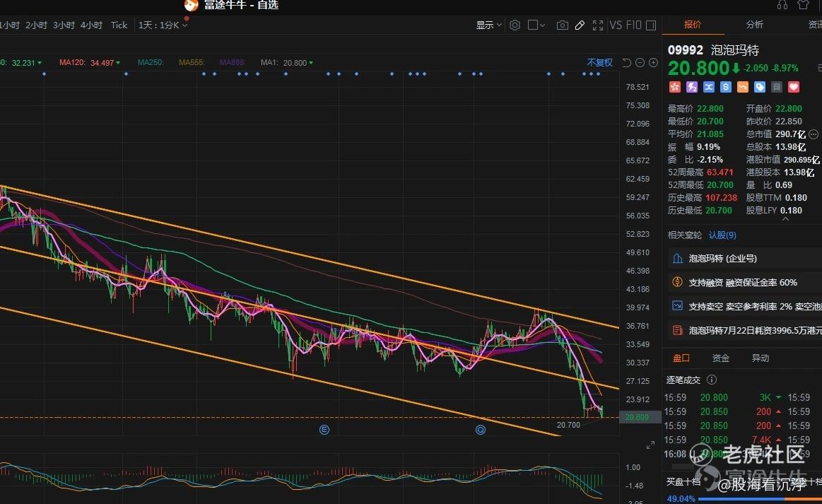Click the 20.700 low price label on chart
The height and width of the screenshot is (504, 822).
coord(568,425)
